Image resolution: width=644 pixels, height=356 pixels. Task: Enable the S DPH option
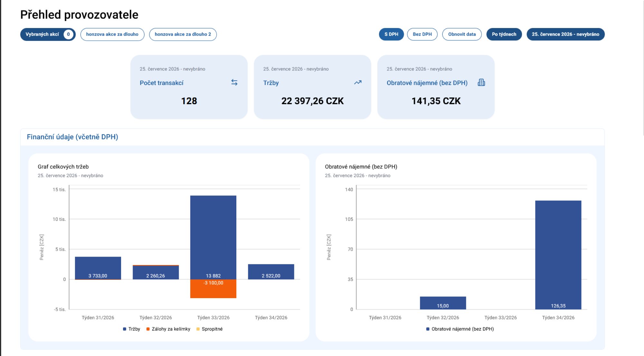(x=391, y=34)
